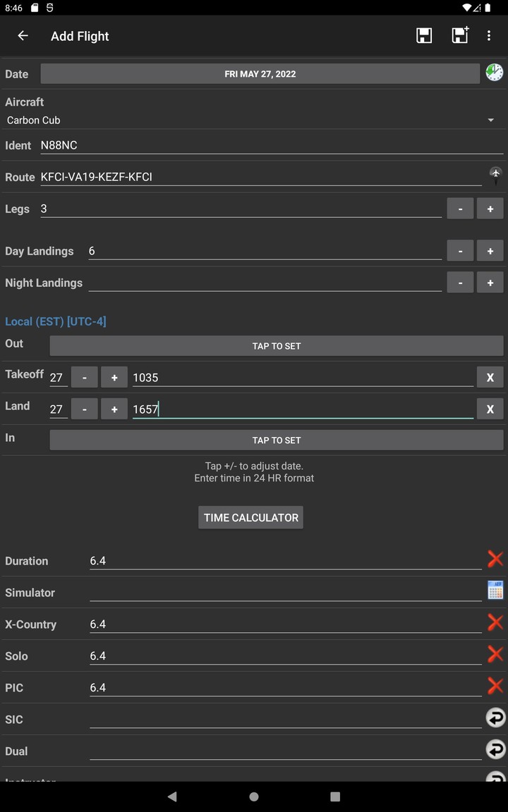Edit the X-Country value 6.4

pos(286,624)
